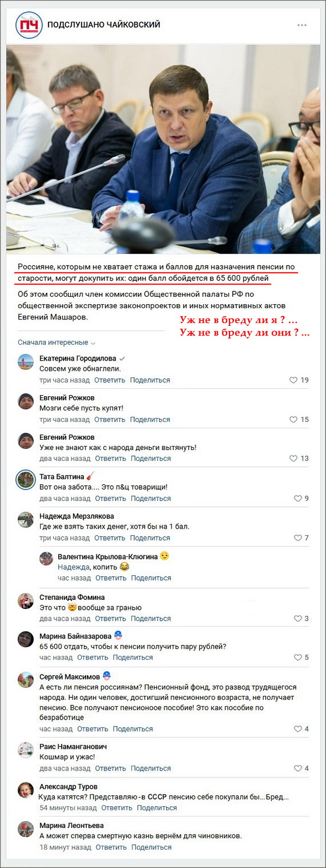Open Валентина Крылова-Клюгина's profile name
This screenshot has width=326, height=868.
[107, 556]
